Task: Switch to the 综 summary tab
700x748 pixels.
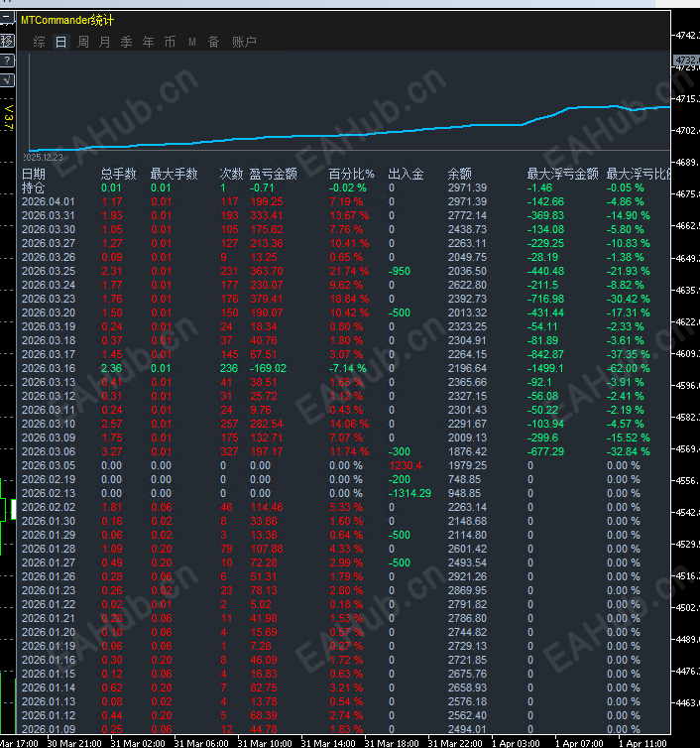Action: click(x=39, y=42)
